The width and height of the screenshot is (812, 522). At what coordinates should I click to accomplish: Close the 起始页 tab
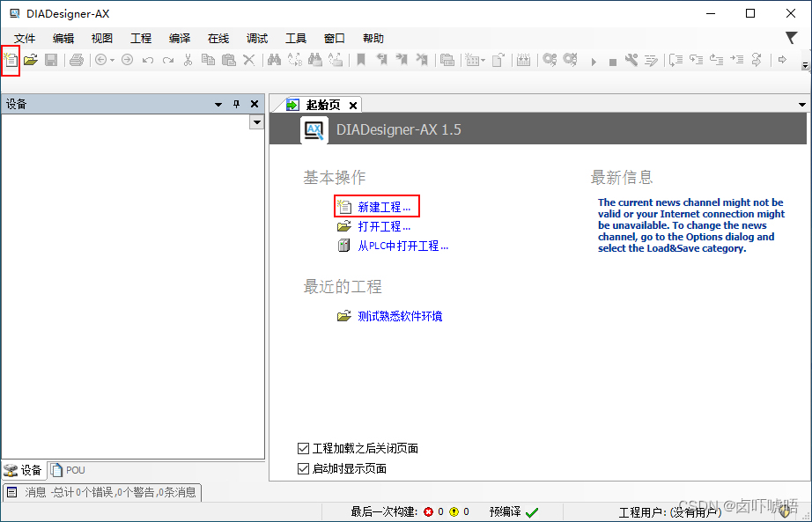(x=353, y=106)
